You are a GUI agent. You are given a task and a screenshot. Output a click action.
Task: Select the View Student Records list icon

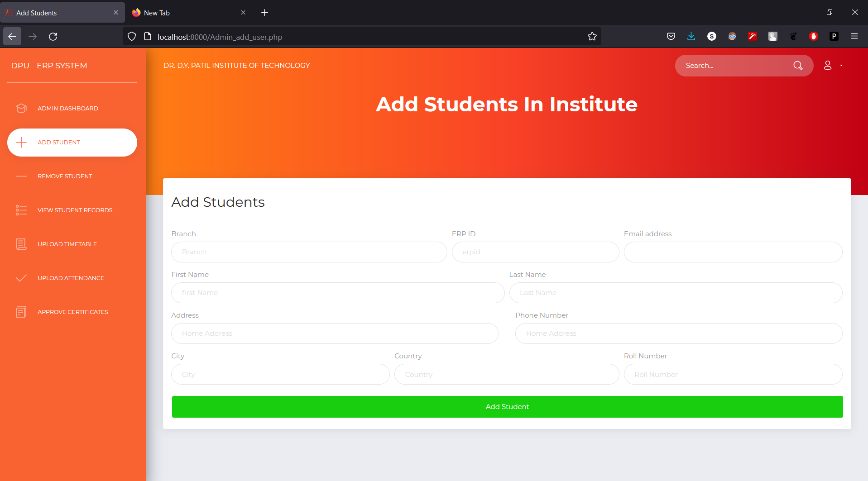tap(21, 210)
